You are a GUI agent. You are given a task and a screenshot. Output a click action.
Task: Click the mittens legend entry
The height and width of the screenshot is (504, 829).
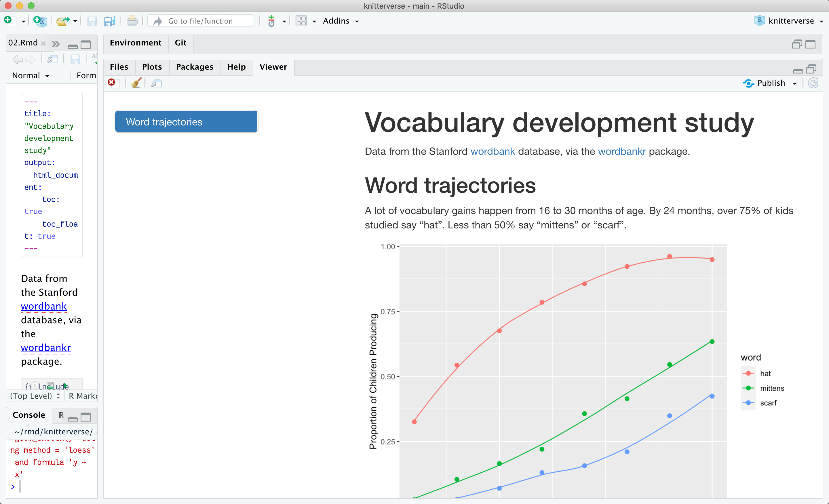(763, 388)
